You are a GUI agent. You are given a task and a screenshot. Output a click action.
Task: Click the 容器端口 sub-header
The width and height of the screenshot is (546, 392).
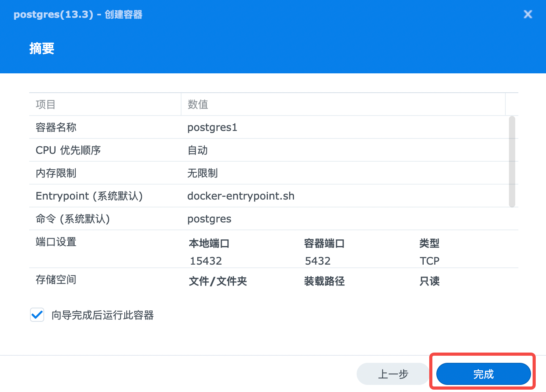[x=324, y=243]
